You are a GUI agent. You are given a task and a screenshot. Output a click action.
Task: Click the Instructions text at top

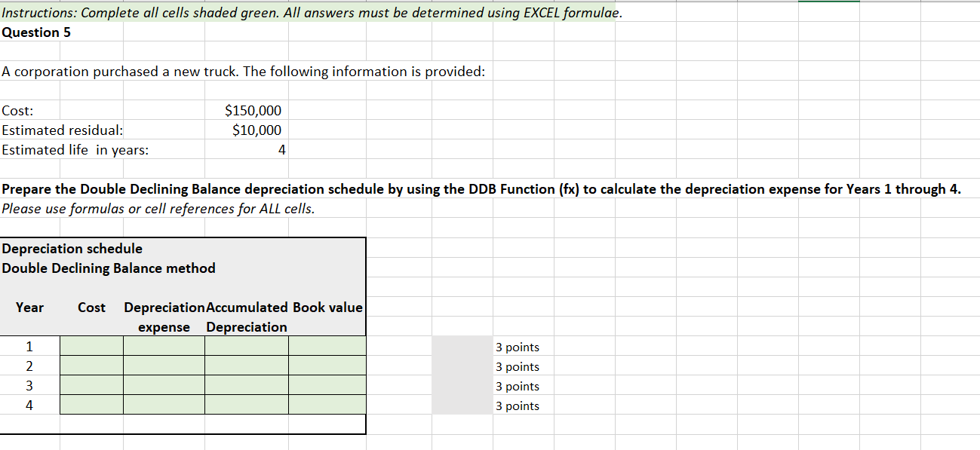pos(312,13)
